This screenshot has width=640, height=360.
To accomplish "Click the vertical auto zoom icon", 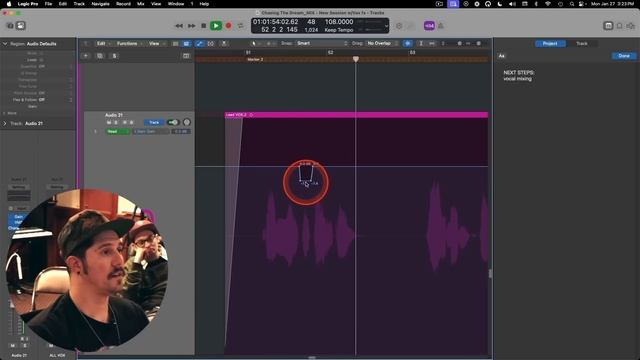I will [x=421, y=43].
